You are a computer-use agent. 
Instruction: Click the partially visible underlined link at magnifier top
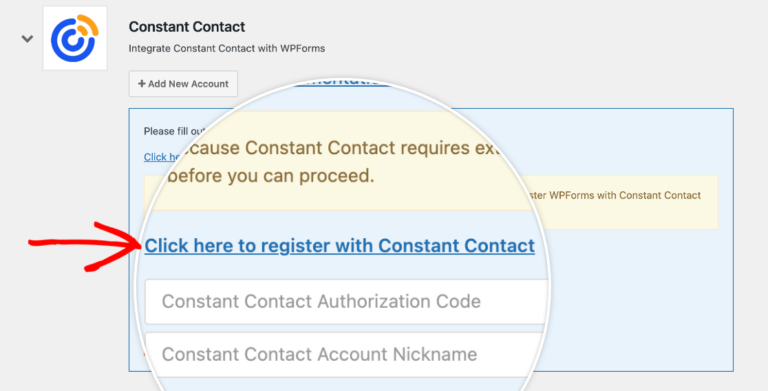point(342,82)
